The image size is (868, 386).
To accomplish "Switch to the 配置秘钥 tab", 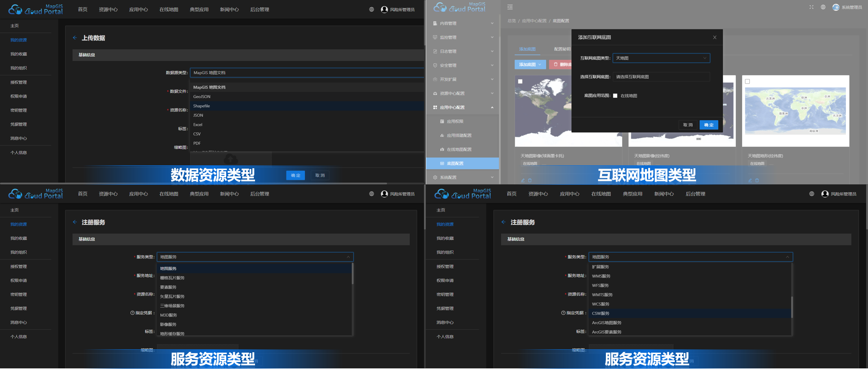I will pyautogui.click(x=562, y=49).
